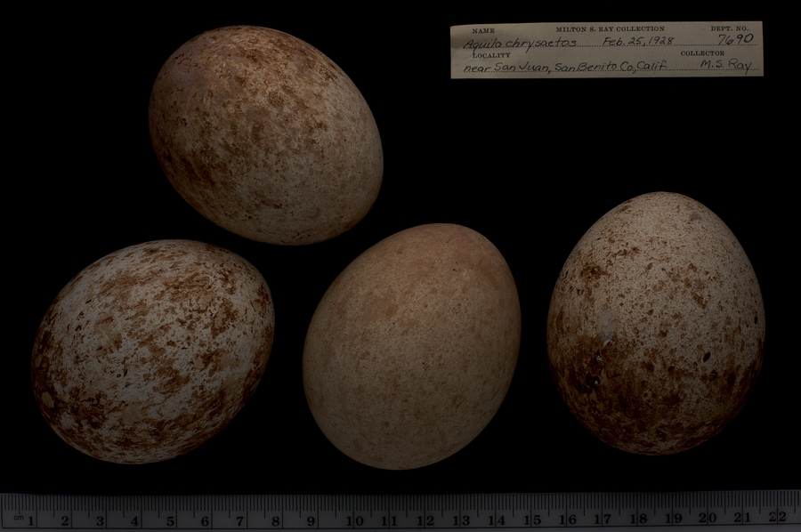Screen dimensions: 801x532
Task: Click the printed 'COLLECTOR' field label
Action: [702, 53]
